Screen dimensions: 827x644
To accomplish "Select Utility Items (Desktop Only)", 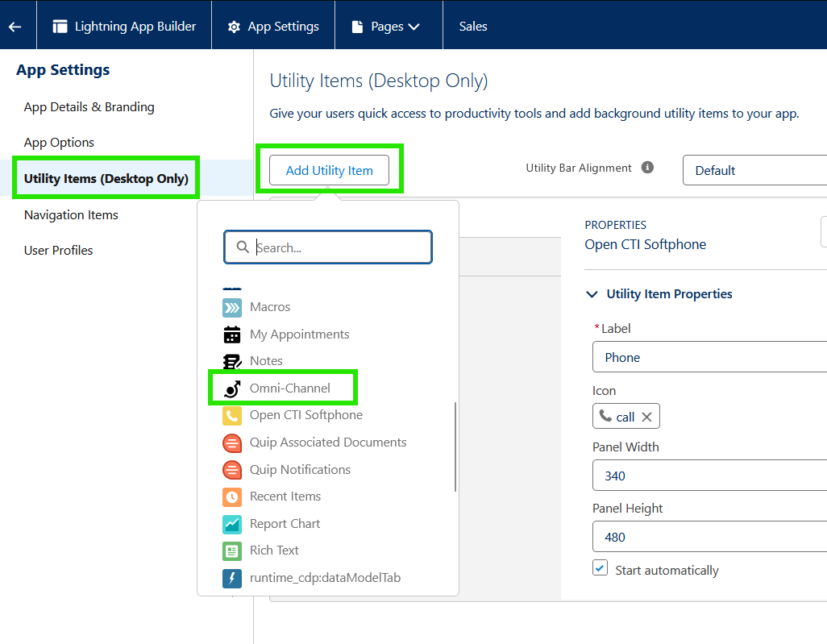I will pyautogui.click(x=106, y=178).
